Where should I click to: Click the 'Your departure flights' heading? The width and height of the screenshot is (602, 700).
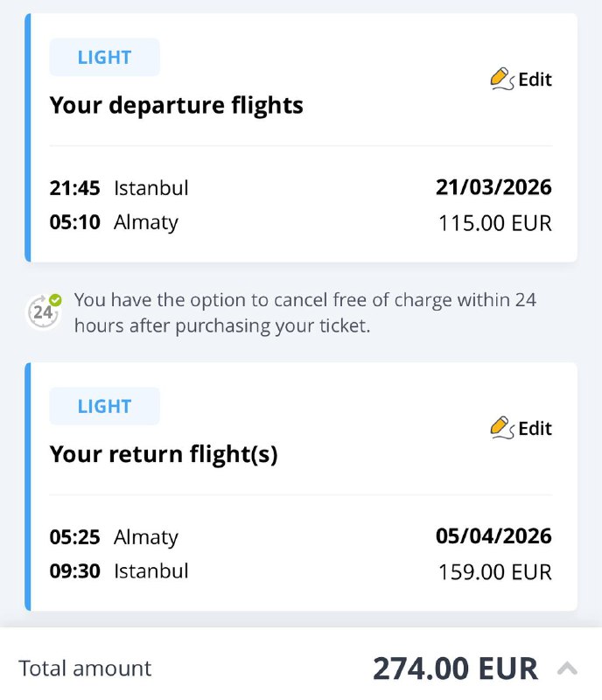[177, 106]
